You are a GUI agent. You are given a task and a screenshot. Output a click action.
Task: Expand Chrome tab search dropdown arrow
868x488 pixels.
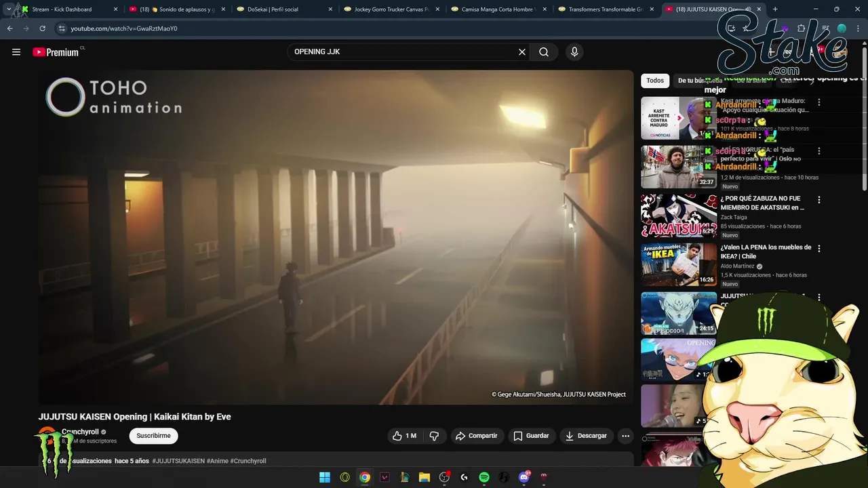(x=8, y=9)
